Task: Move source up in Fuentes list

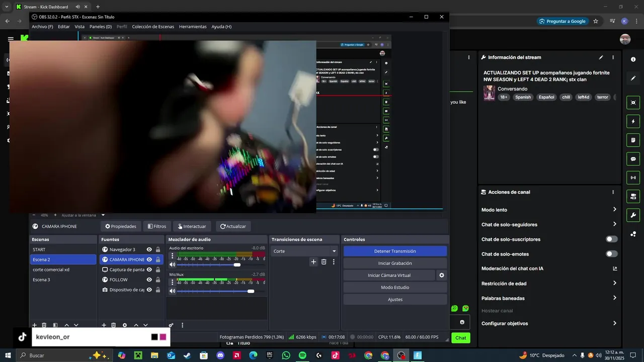Action: click(136, 325)
